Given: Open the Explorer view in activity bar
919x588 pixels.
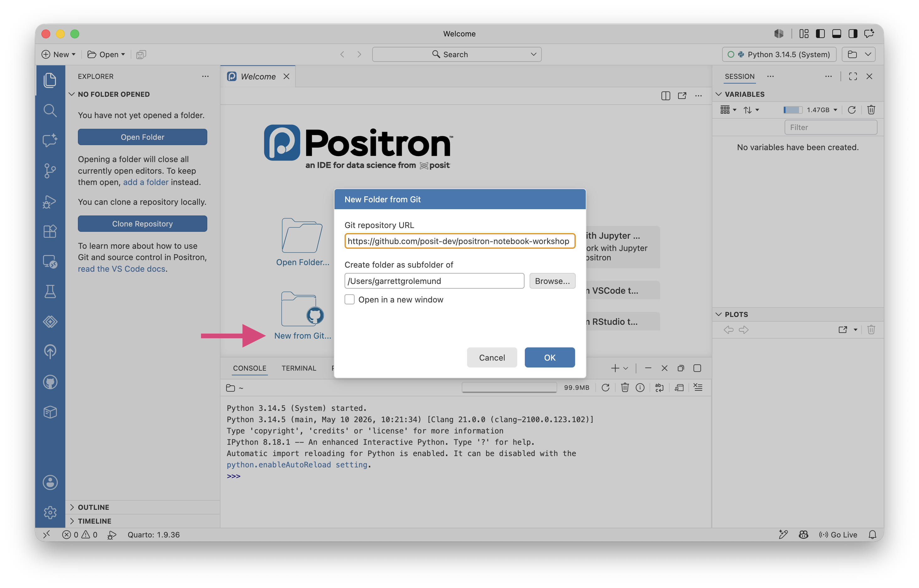Looking at the screenshot, I should 50,80.
